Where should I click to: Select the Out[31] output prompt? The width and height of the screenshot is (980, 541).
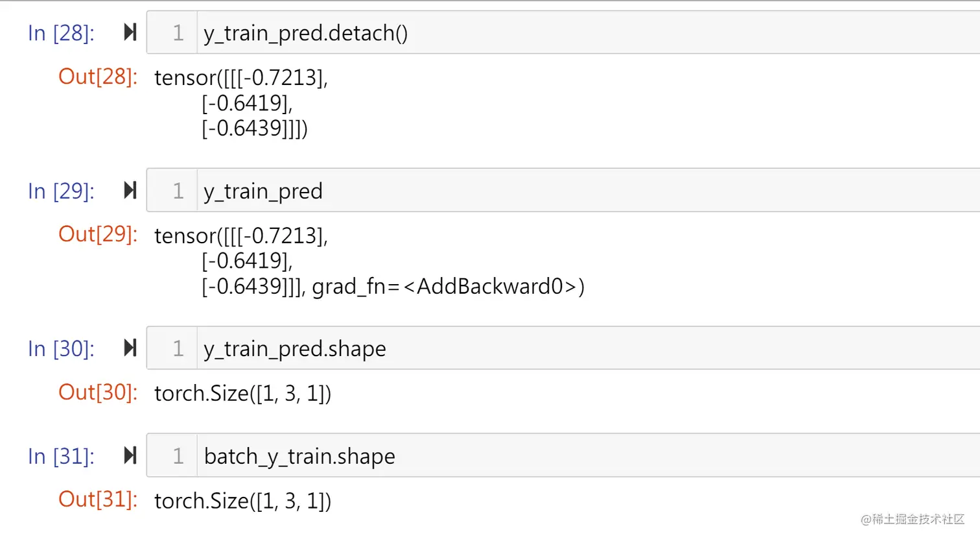[x=98, y=499]
